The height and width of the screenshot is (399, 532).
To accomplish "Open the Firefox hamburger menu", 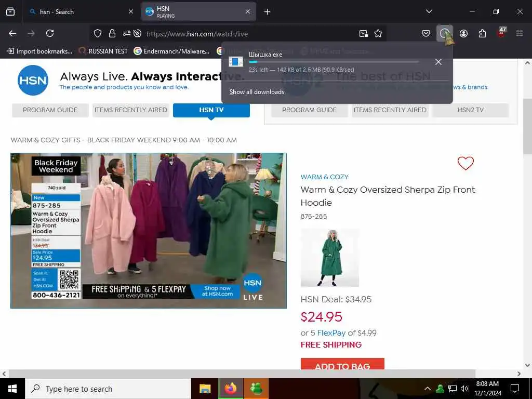I will [x=520, y=33].
